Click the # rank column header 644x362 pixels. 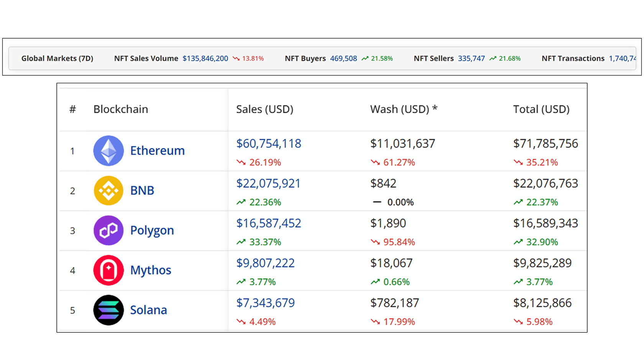(72, 110)
